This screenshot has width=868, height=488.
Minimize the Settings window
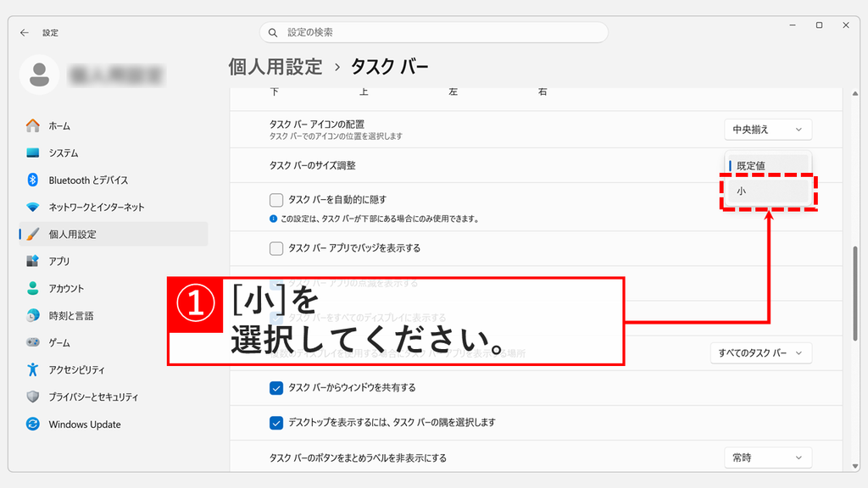click(x=793, y=25)
